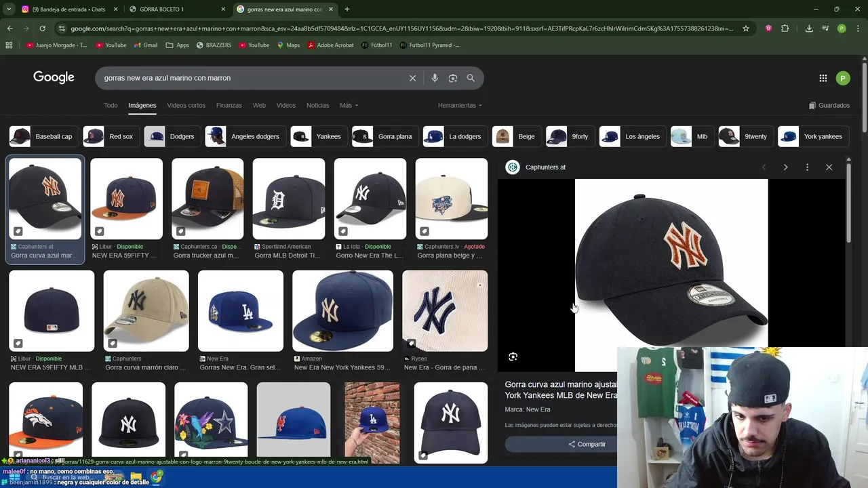
Task: Clear the search box with X
Action: 412,78
